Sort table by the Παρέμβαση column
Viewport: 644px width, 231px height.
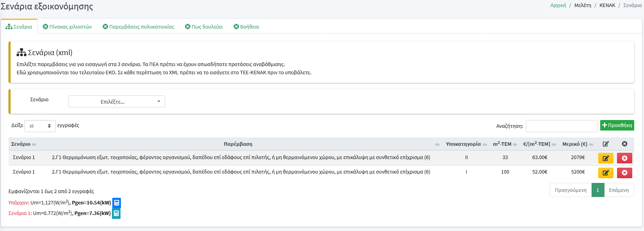click(x=238, y=144)
